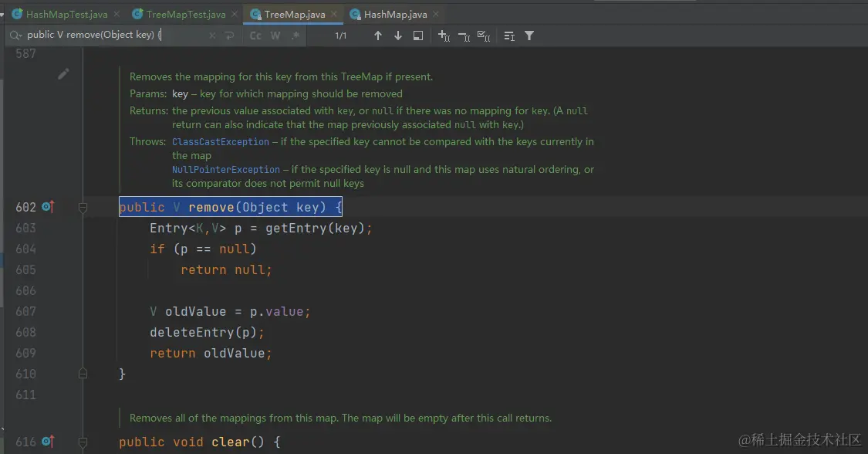Click the pencil edit doc icon

tap(64, 73)
